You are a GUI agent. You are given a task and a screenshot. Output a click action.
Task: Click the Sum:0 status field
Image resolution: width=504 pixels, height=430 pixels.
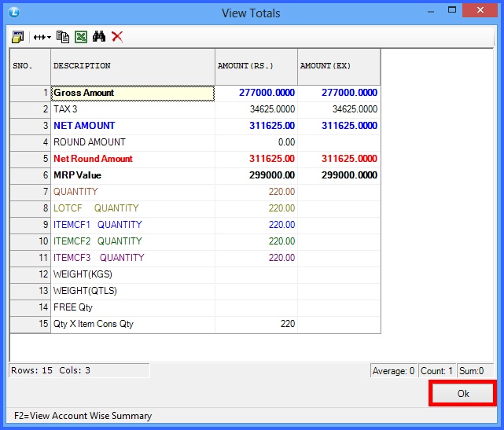click(x=475, y=371)
